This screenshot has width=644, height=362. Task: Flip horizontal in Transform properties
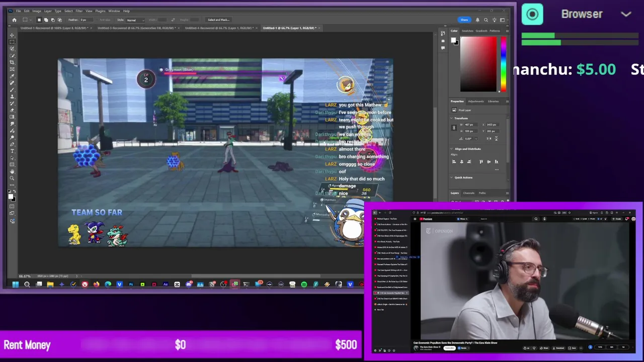(489, 139)
